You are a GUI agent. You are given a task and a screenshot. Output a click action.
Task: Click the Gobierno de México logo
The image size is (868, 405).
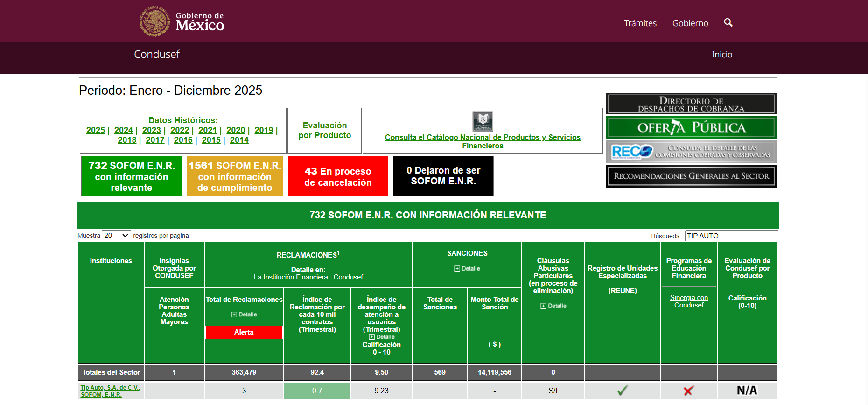182,21
